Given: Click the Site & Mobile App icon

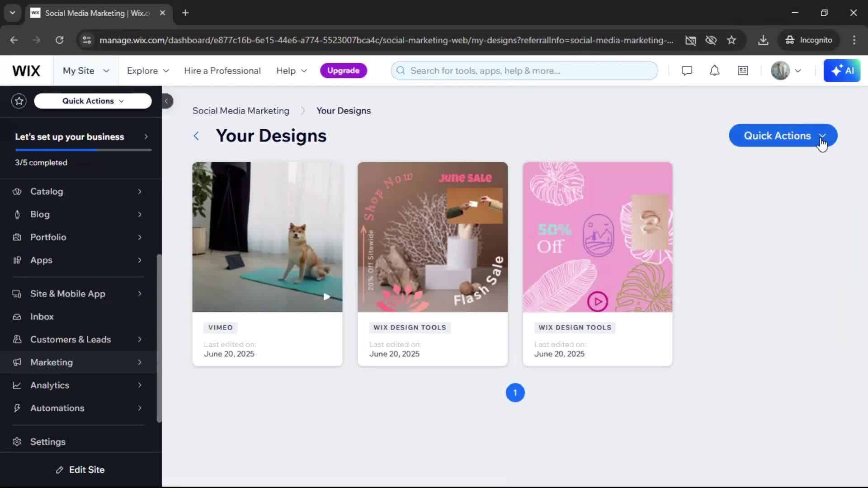Looking at the screenshot, I should coord(17,294).
